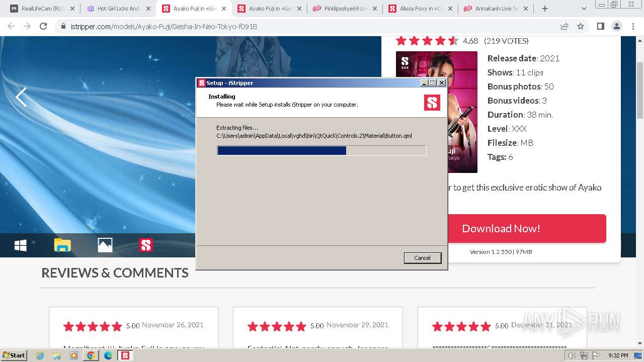Screen dimensions: 644x362
Task: Click the picture icon in the page banner
Action: [105, 245]
